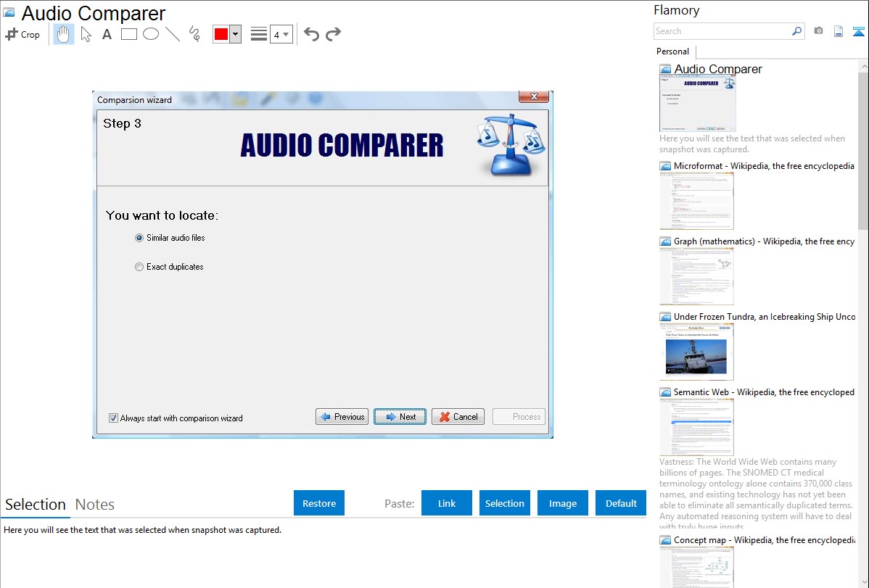869x588 pixels.
Task: Switch to the Notes tab
Action: tap(95, 505)
